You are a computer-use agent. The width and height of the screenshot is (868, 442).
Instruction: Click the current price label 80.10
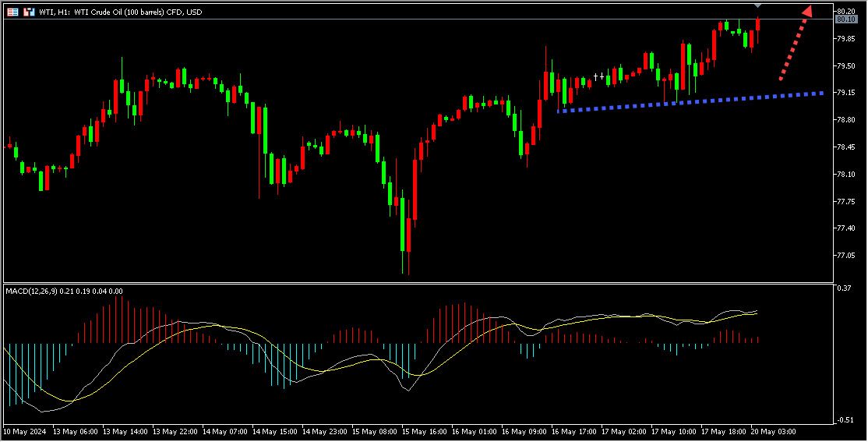[845, 19]
